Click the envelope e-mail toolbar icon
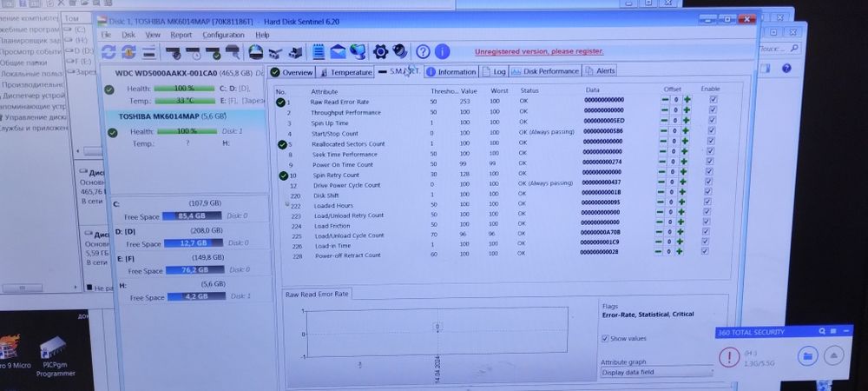The width and height of the screenshot is (868, 391). tap(338, 53)
